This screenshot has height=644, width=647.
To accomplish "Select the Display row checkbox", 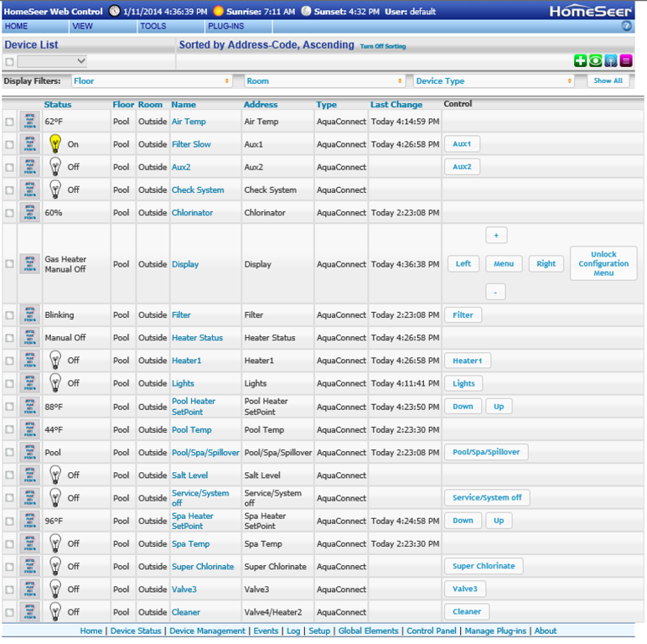I will click(9, 264).
